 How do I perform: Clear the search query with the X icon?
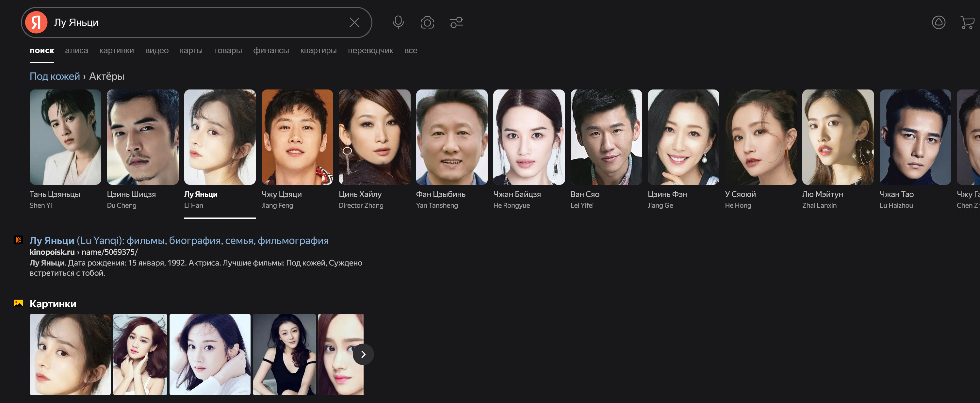[354, 23]
